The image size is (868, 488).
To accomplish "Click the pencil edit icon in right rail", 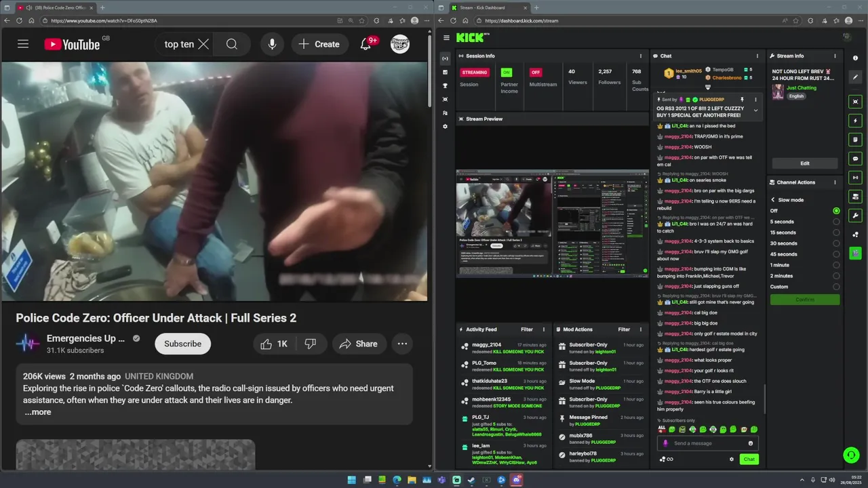I will 855,77.
